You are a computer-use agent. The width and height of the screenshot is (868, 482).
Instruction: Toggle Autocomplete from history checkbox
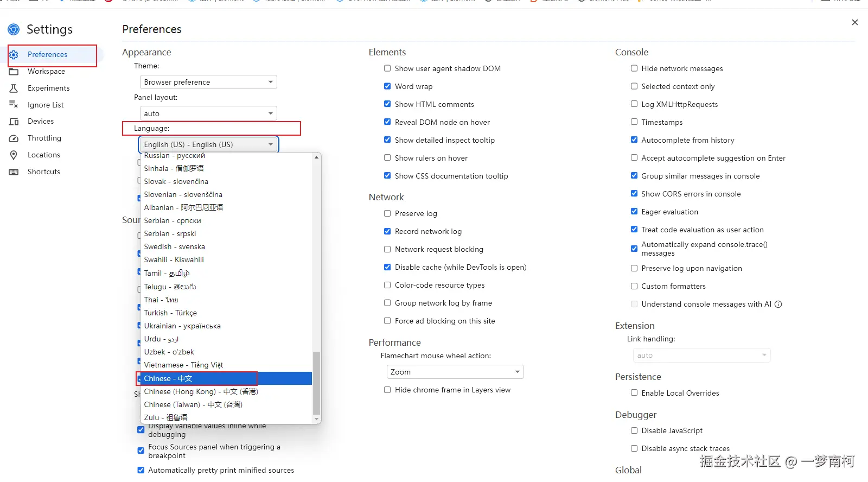point(634,140)
